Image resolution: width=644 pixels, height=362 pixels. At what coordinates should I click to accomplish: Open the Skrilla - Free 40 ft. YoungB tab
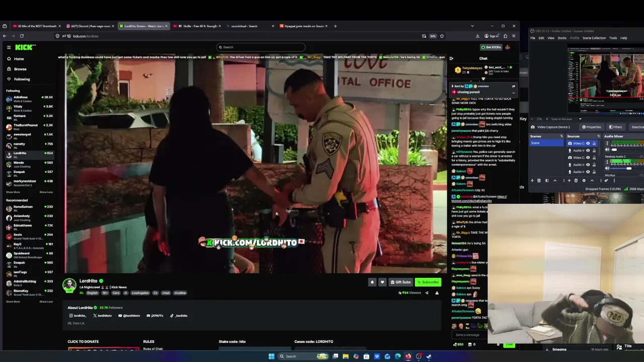(x=196, y=26)
